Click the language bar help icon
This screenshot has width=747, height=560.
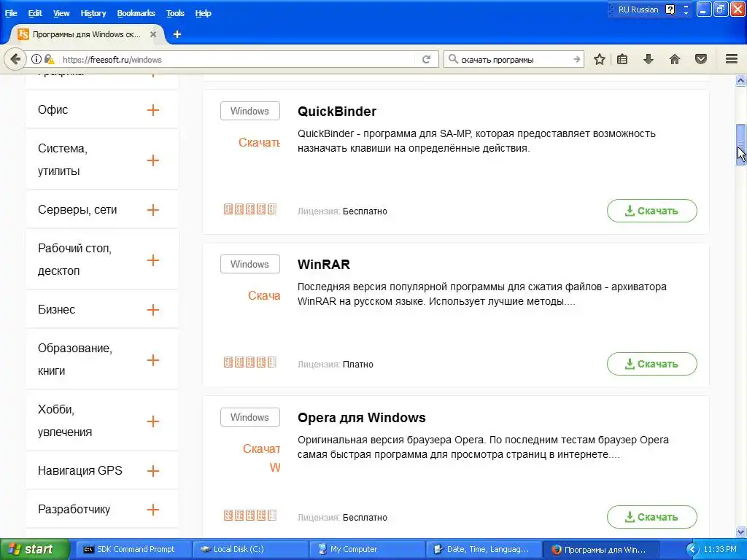click(x=670, y=9)
